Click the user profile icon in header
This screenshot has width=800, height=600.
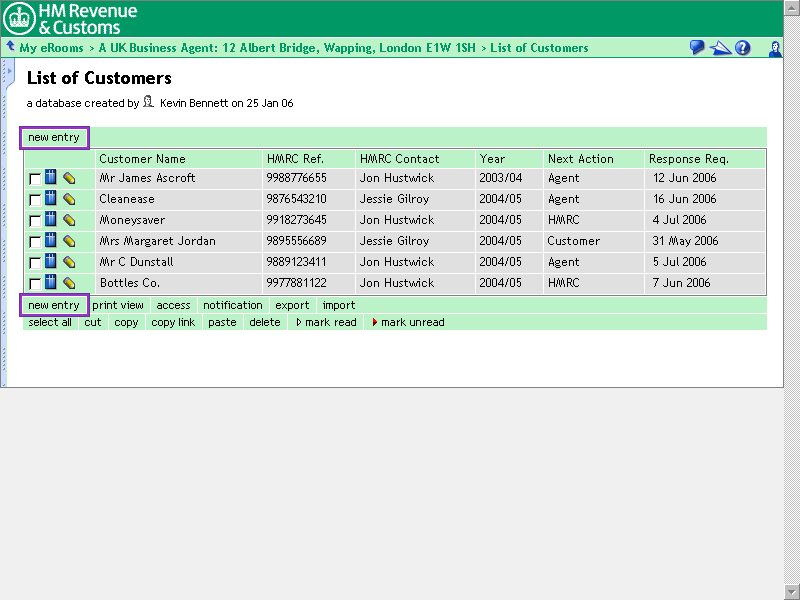pyautogui.click(x=775, y=48)
